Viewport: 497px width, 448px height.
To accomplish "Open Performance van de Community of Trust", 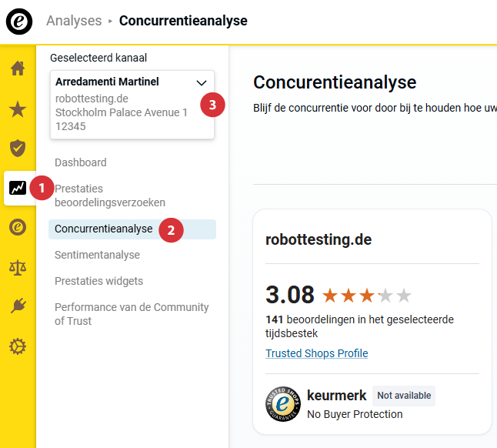I will 132,314.
